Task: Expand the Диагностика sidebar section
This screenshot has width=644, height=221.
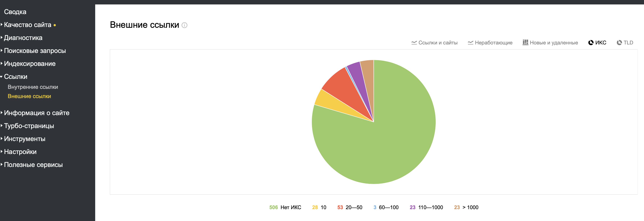Action: (23, 38)
